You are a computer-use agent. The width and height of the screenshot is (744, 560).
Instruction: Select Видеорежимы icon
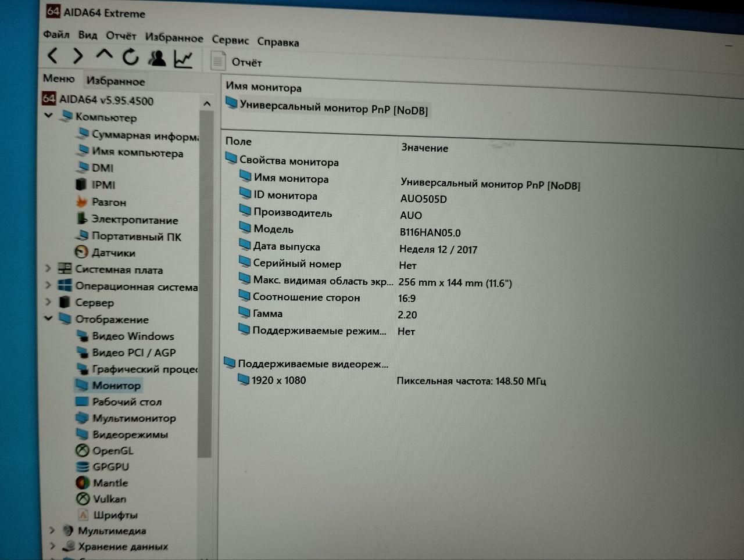83,434
